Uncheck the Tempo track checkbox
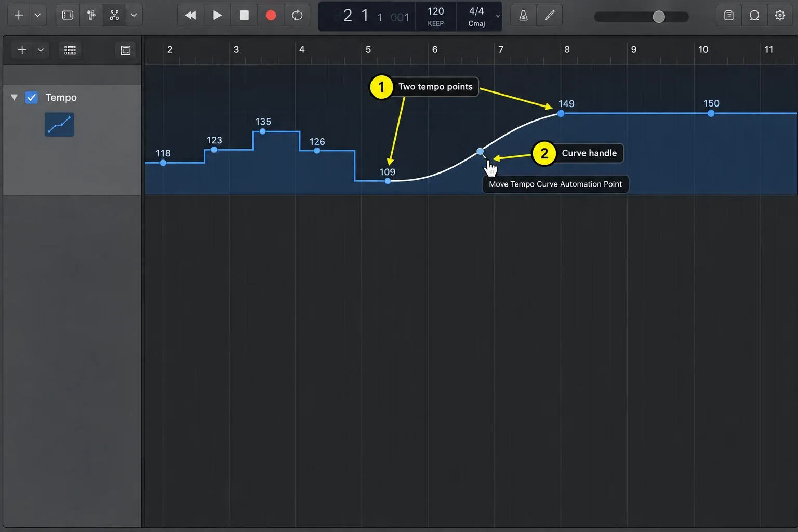798x532 pixels. (32, 97)
